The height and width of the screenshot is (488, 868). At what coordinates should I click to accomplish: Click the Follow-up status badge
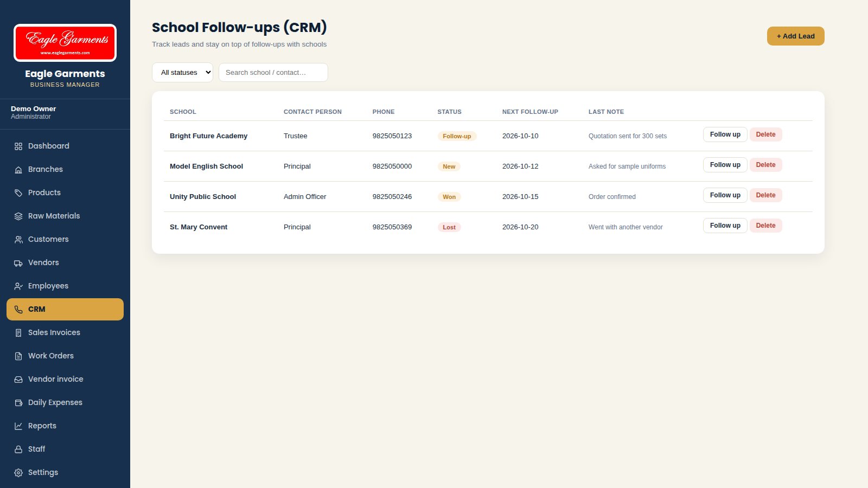tap(457, 136)
